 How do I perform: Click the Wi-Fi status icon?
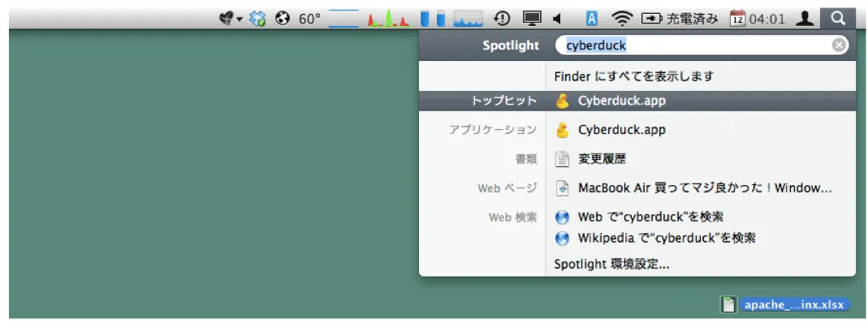tap(622, 18)
